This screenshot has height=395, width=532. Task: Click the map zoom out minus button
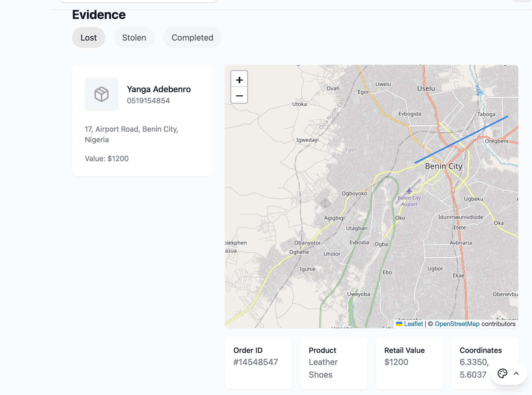(239, 96)
